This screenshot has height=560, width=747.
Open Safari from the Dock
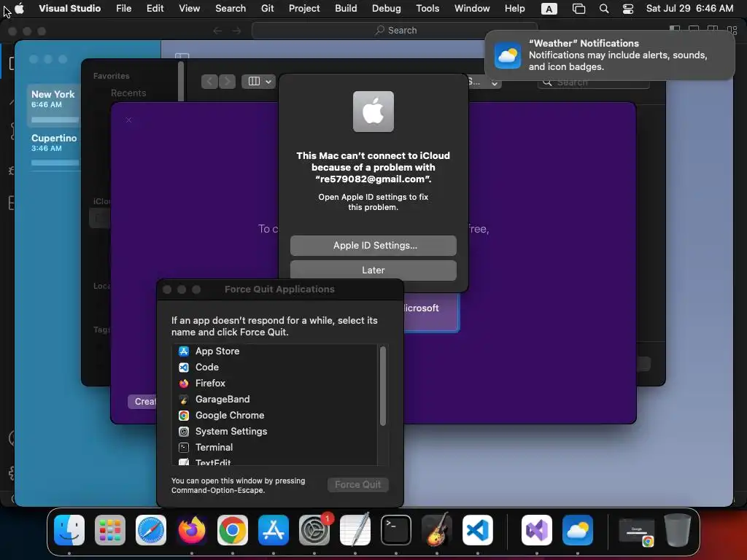151,530
